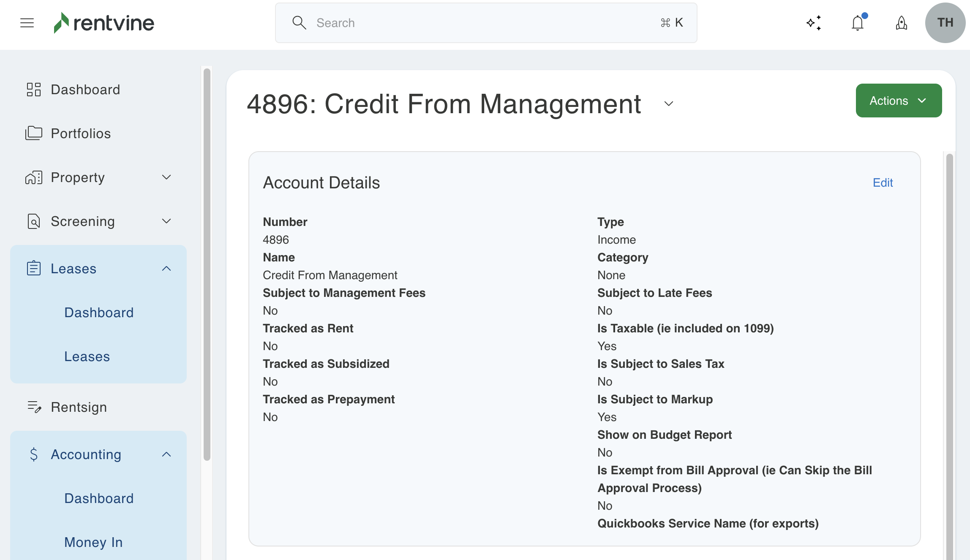
Task: Click the sidebar Dashboard grid icon
Action: [x=34, y=90]
